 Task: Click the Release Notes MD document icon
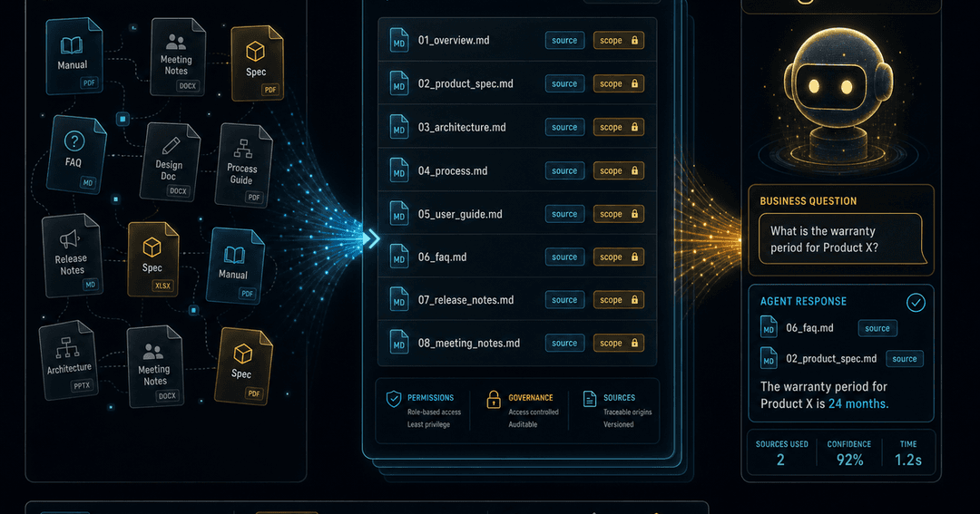pos(72,256)
